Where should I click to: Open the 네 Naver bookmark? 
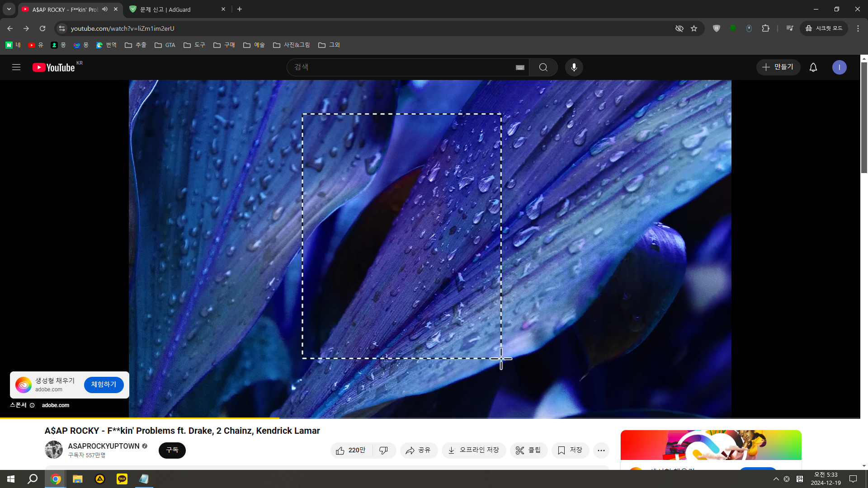13,45
